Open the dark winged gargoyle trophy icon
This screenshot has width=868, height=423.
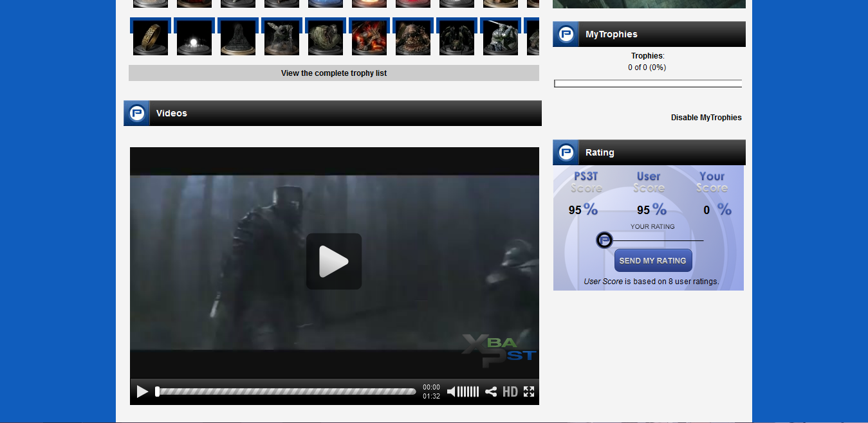click(457, 38)
